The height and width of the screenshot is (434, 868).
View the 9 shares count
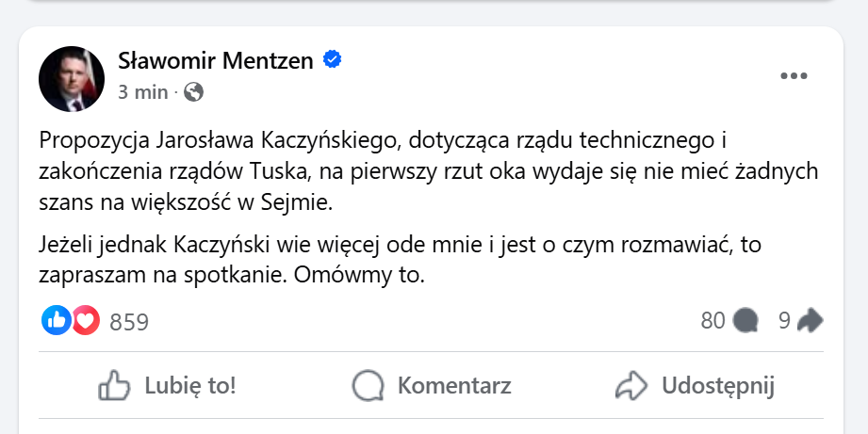pyautogui.click(x=784, y=321)
